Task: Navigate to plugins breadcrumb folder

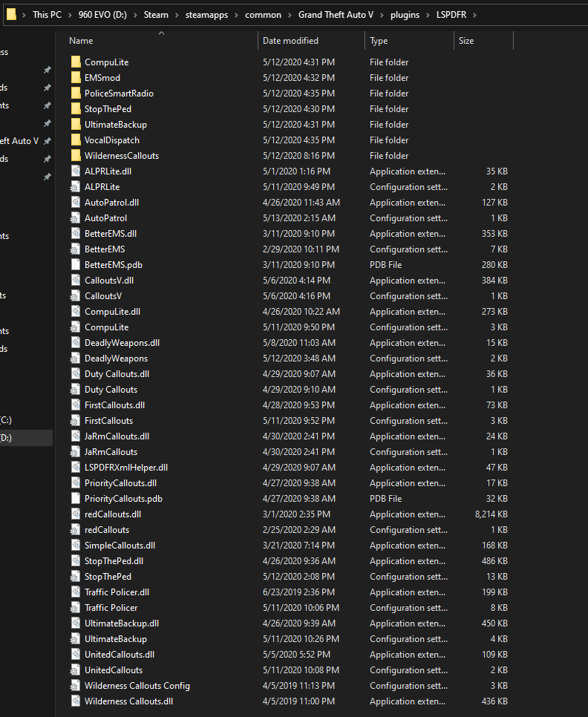Action: pos(405,15)
